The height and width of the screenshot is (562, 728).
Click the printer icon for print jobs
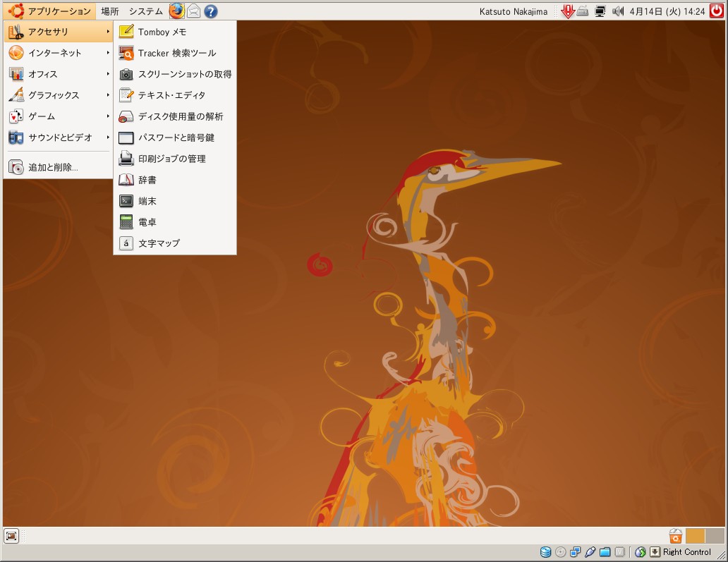tap(126, 159)
